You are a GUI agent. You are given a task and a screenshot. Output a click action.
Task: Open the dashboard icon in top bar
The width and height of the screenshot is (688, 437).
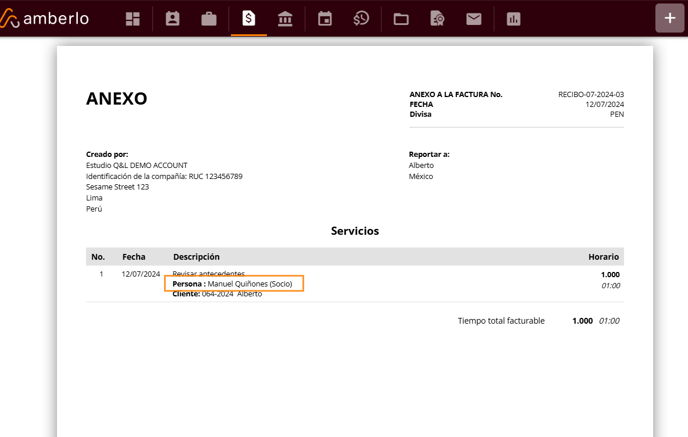pyautogui.click(x=133, y=19)
